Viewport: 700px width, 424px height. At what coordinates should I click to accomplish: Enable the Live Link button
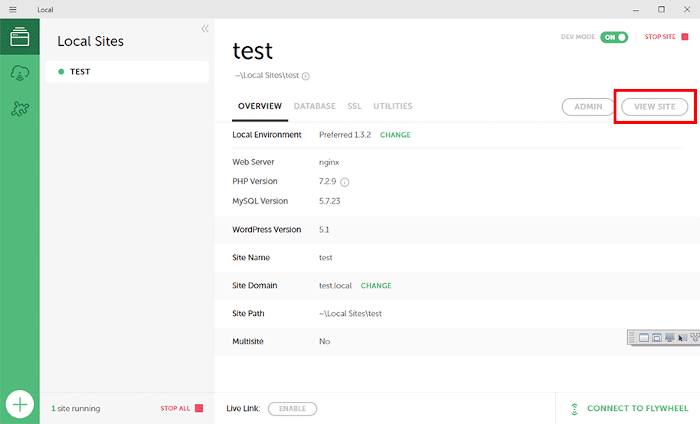292,408
